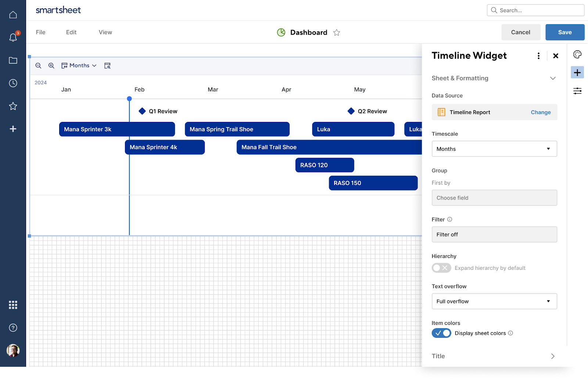Select the Mana Sprinter 4k bar

165,147
